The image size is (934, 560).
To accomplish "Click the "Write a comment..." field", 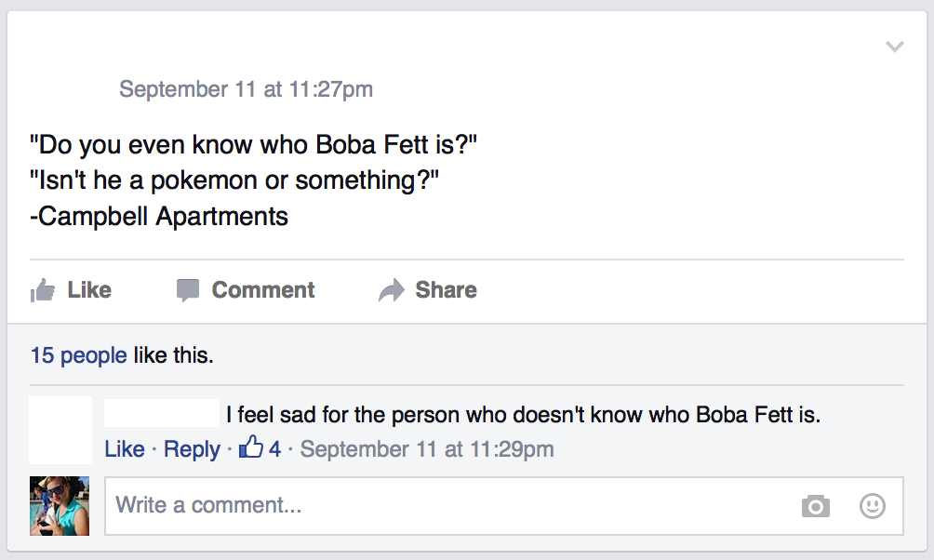I will [447, 506].
